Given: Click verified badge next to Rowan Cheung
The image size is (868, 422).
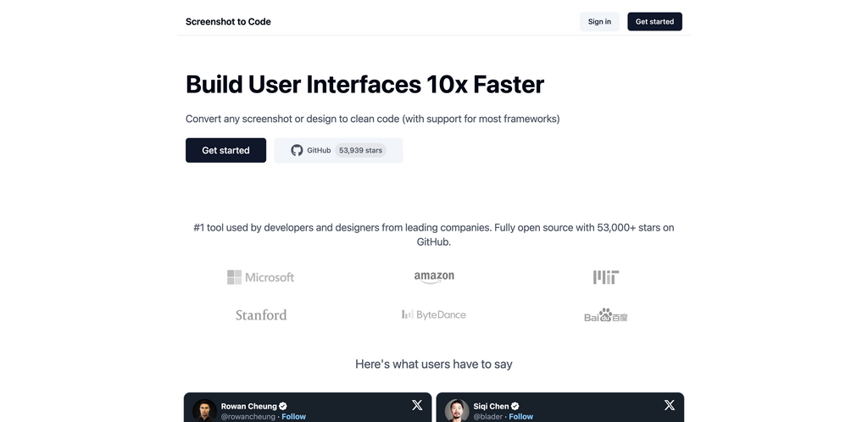Looking at the screenshot, I should pyautogui.click(x=283, y=406).
